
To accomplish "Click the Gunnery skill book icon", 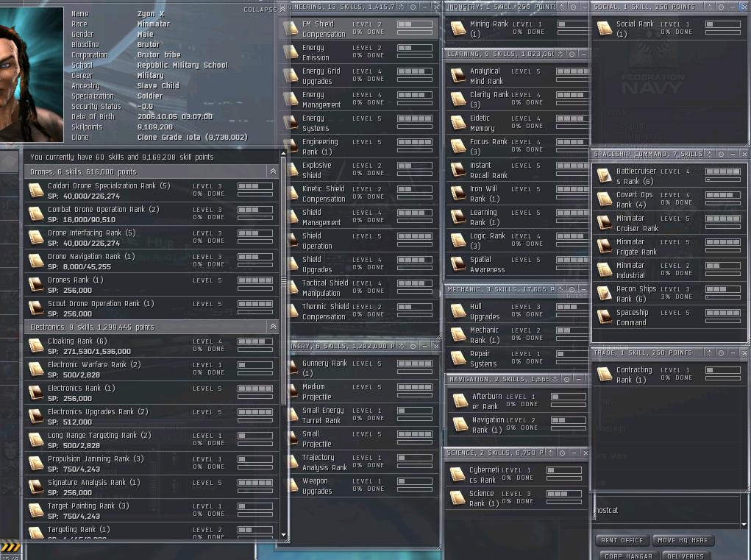I will pos(292,368).
